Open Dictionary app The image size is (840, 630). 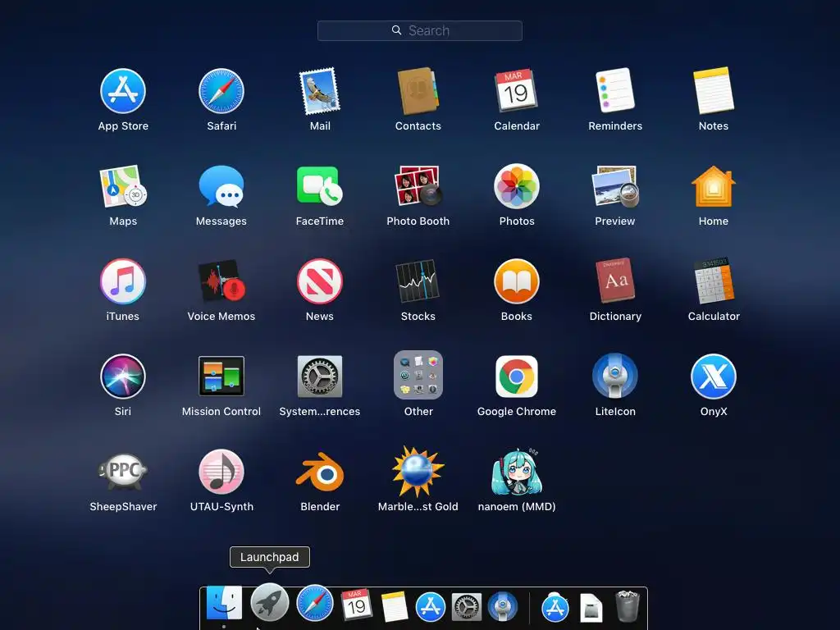pos(615,281)
